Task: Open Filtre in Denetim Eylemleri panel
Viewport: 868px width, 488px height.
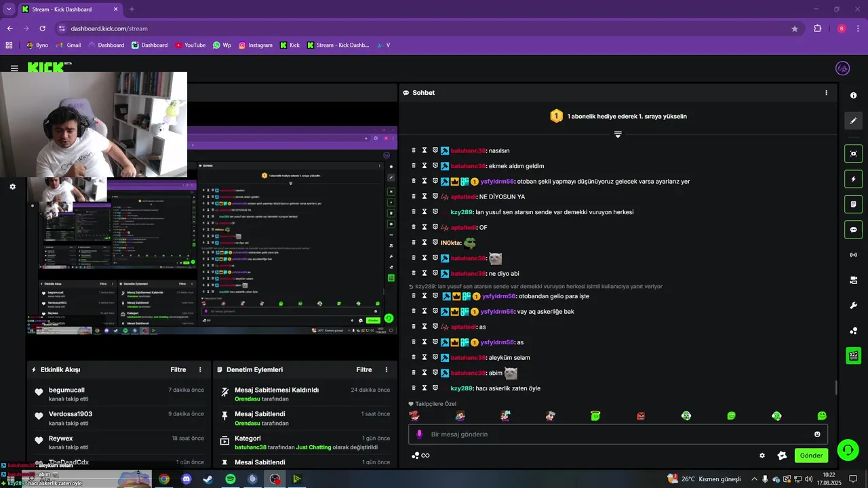Action: click(364, 370)
